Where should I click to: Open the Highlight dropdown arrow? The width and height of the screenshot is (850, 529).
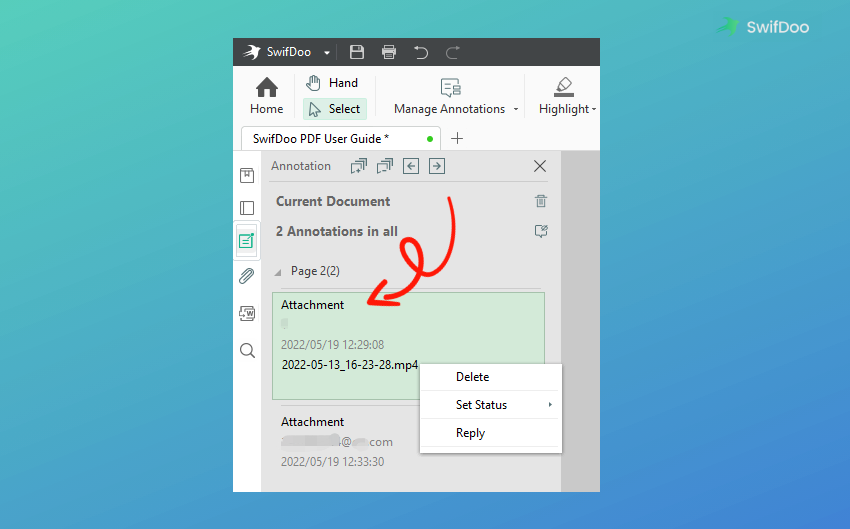click(x=594, y=109)
